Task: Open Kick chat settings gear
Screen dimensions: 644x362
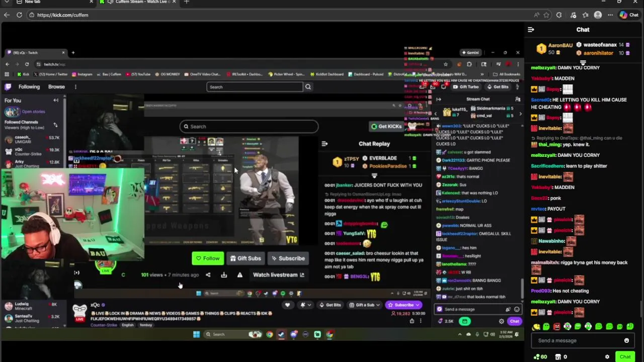Action: click(607, 357)
